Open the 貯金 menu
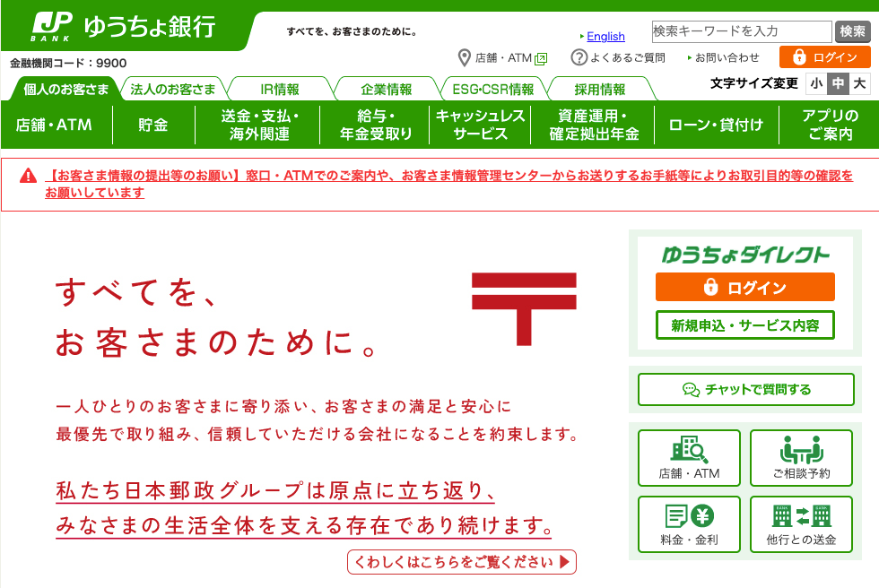 [153, 125]
